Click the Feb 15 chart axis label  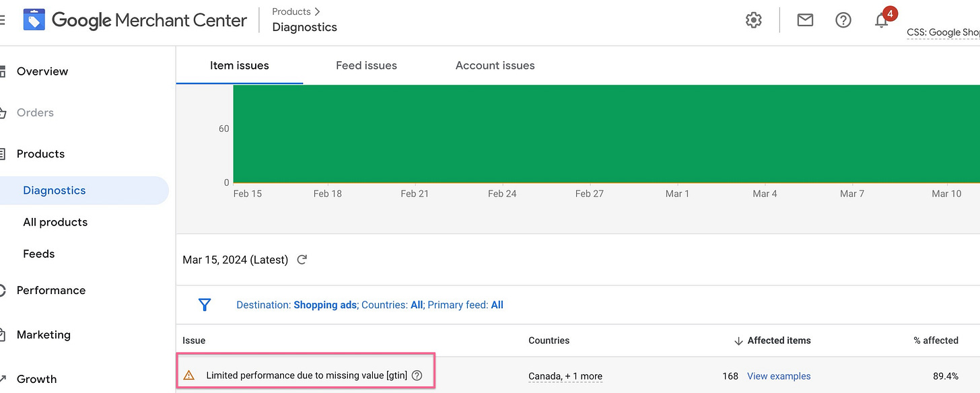pos(247,194)
